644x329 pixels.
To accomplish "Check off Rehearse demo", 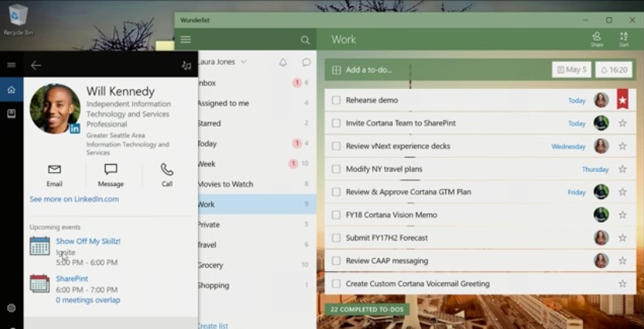I will 336,100.
